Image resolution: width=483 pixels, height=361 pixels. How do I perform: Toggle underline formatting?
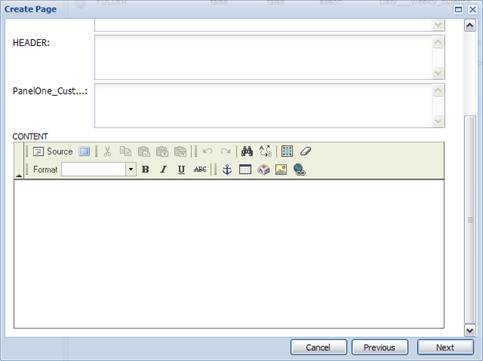[181, 169]
